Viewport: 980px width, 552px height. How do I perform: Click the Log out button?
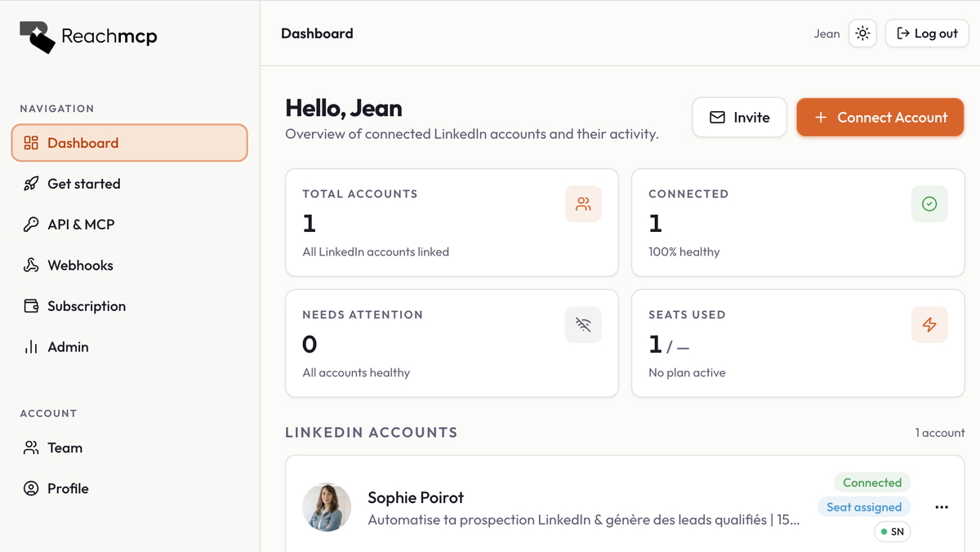coord(927,33)
